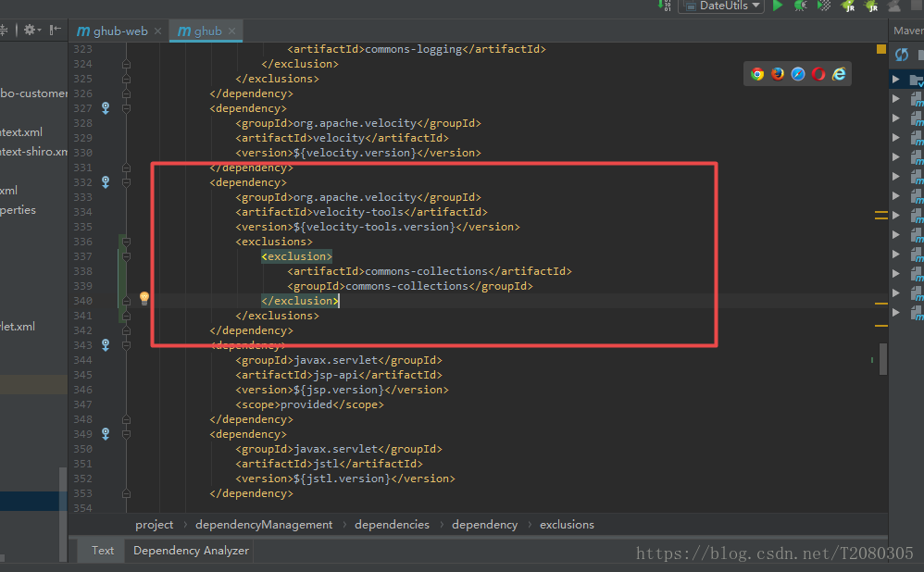Click the JRebel bug debug icon

[x=871, y=6]
